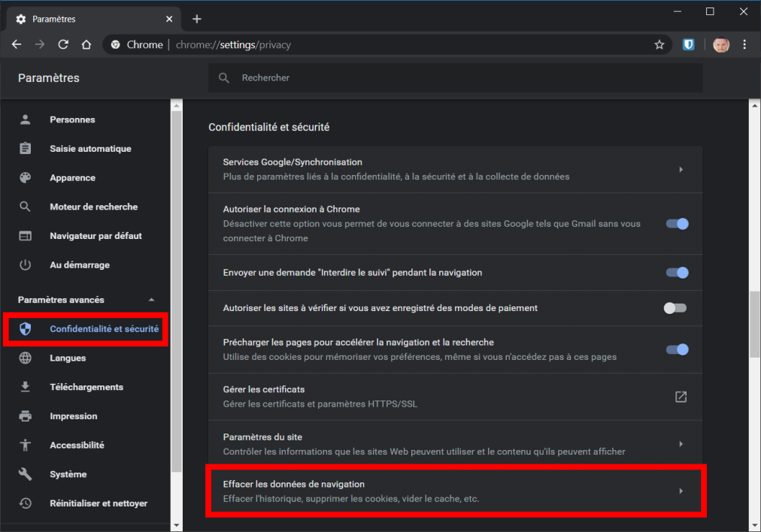Image resolution: width=761 pixels, height=532 pixels.
Task: Reload the page with the refresh icon
Action: 63,45
